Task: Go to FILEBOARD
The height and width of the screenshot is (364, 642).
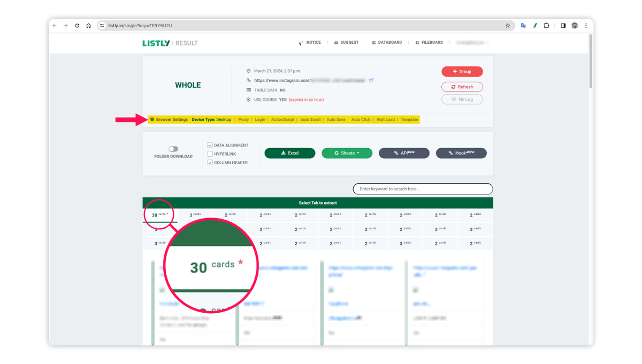Action: click(x=429, y=42)
